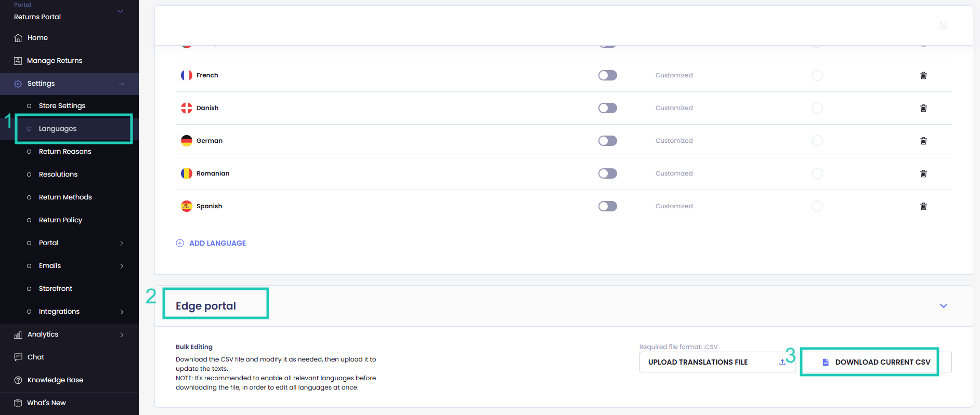Delete the French language row
Image resolution: width=980 pixels, height=415 pixels.
[x=923, y=75]
